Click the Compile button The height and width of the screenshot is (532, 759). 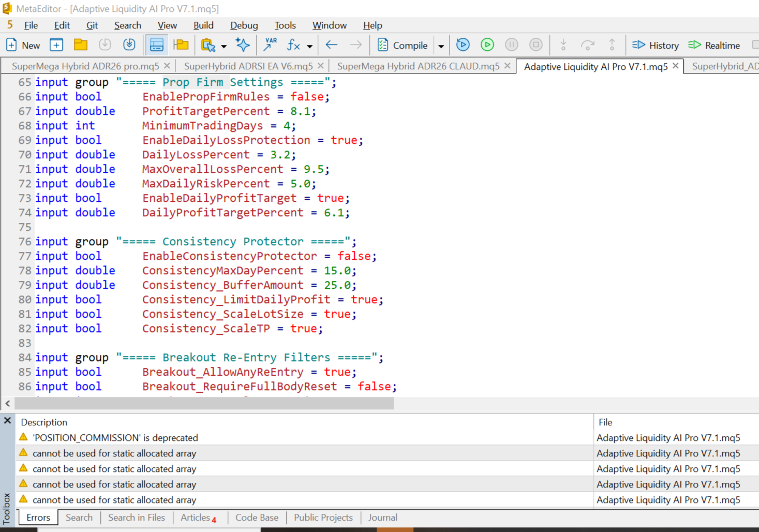tap(403, 45)
